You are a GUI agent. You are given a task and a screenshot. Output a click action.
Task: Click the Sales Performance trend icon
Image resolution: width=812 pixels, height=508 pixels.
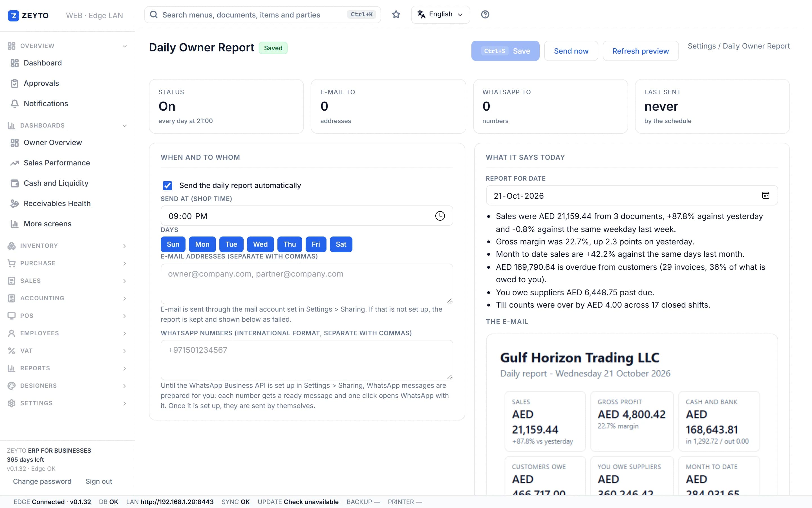tap(14, 163)
